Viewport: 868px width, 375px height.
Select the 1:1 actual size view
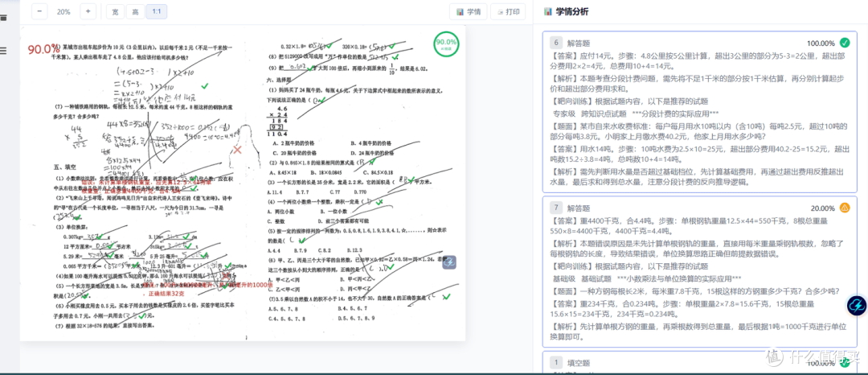(x=156, y=11)
